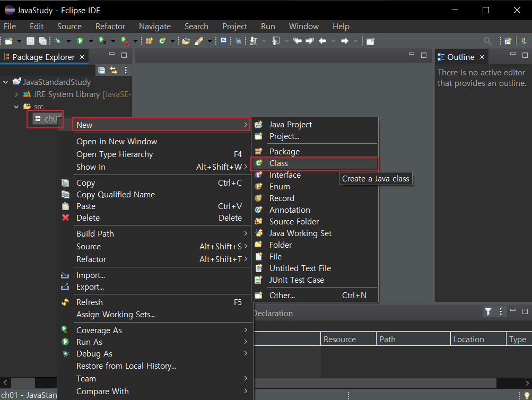The height and width of the screenshot is (400, 532).
Task: Click the New Java Class toolbar icon
Action: [x=162, y=41]
